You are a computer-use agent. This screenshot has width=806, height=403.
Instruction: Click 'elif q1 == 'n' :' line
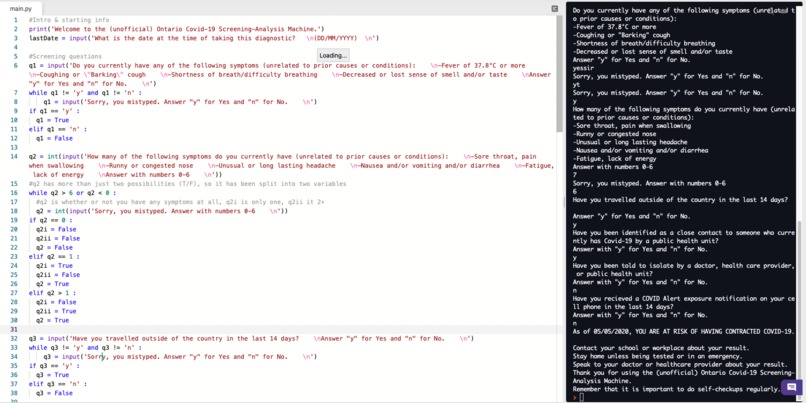click(58, 130)
